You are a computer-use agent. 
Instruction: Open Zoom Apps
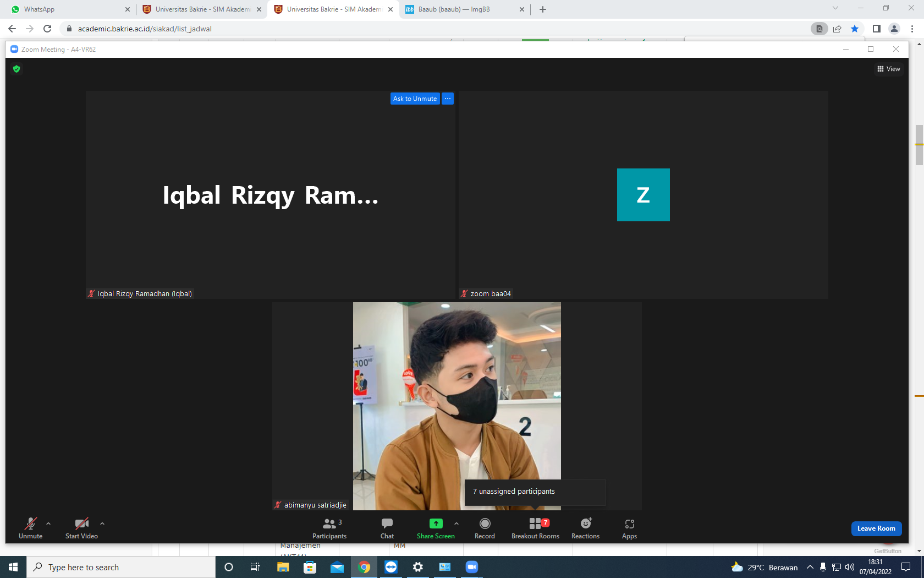pyautogui.click(x=629, y=528)
